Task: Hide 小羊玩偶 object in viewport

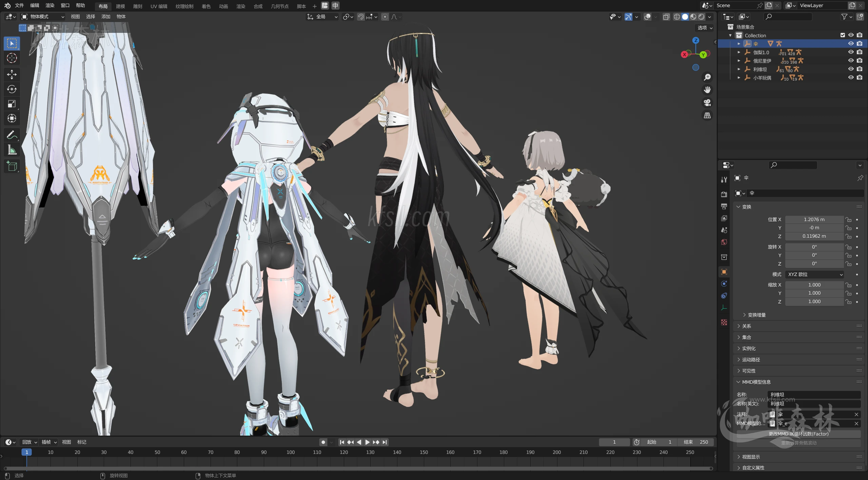Action: coord(851,77)
